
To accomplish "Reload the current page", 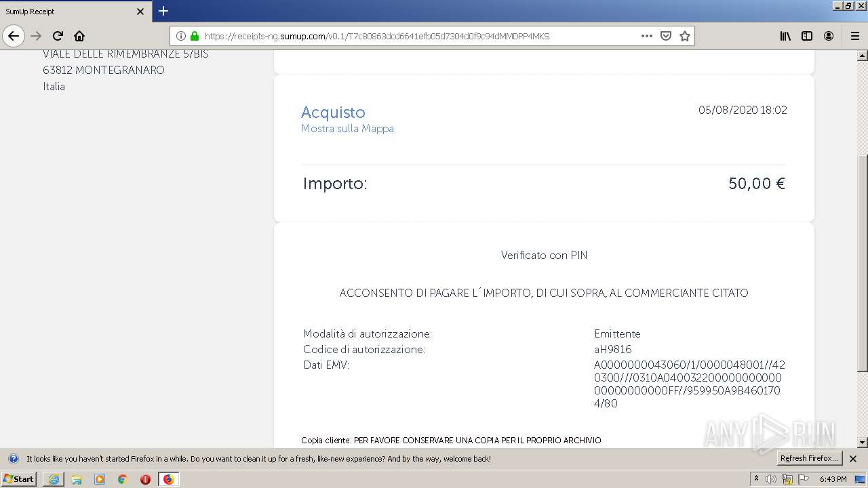I will pyautogui.click(x=58, y=36).
